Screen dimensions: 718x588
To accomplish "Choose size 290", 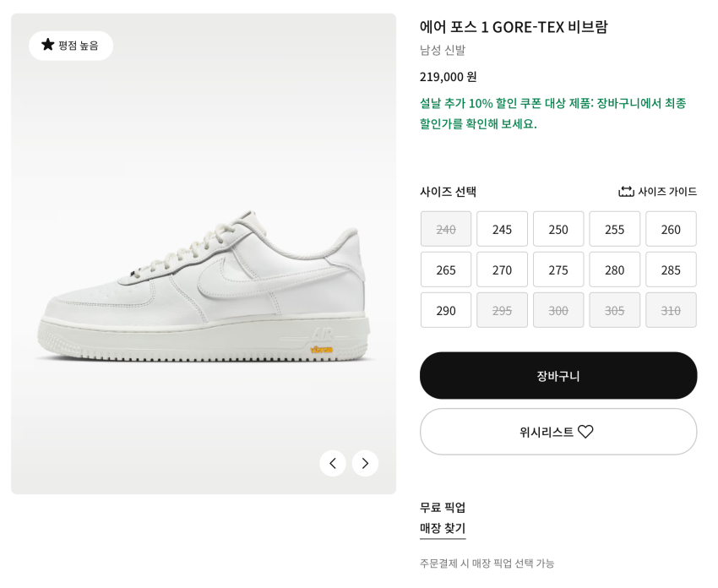I will (x=446, y=310).
